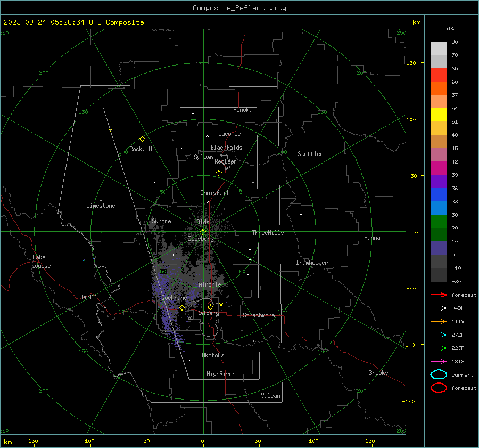Click the white 04DK arrow in legend
Screen dimensions: 479x448
coord(439,308)
